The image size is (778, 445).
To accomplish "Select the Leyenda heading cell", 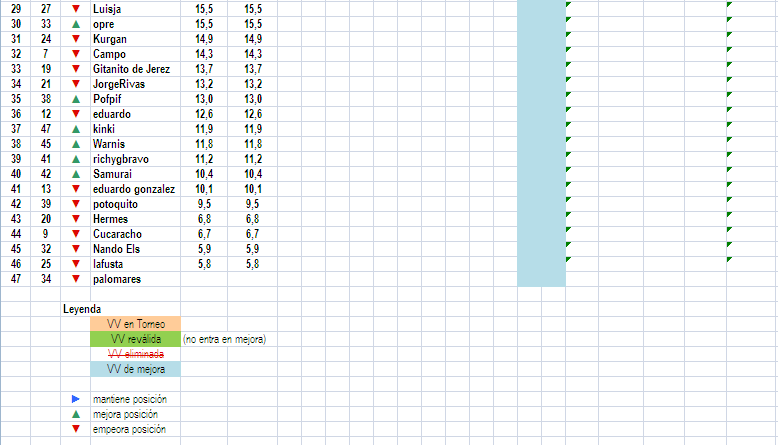I will (82, 309).
